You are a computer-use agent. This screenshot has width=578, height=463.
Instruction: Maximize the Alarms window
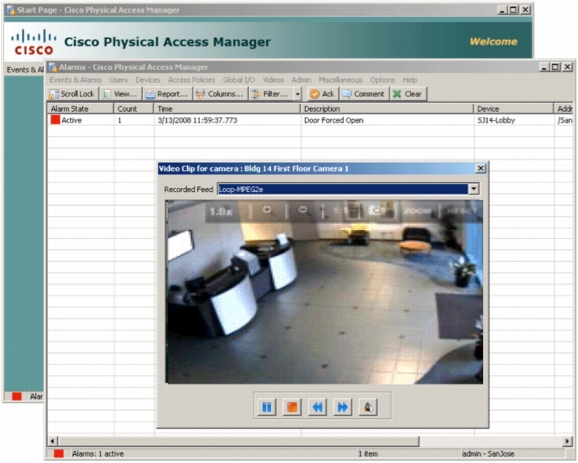555,67
